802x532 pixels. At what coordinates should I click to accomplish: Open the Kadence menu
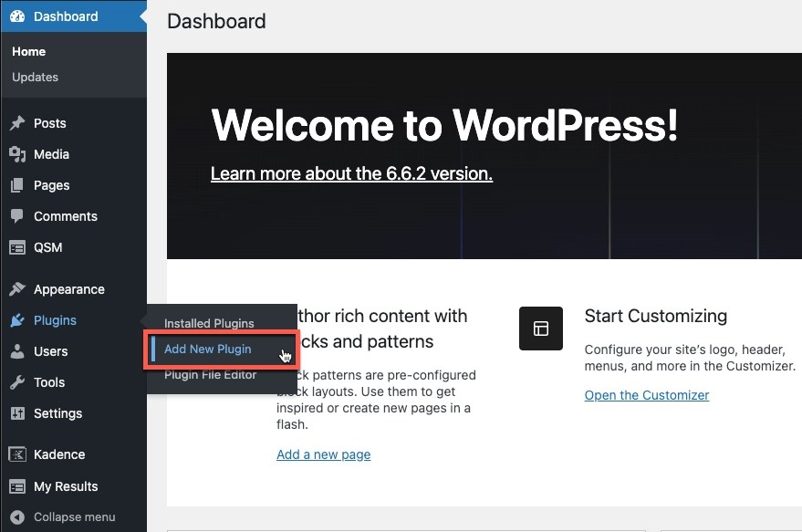point(59,454)
